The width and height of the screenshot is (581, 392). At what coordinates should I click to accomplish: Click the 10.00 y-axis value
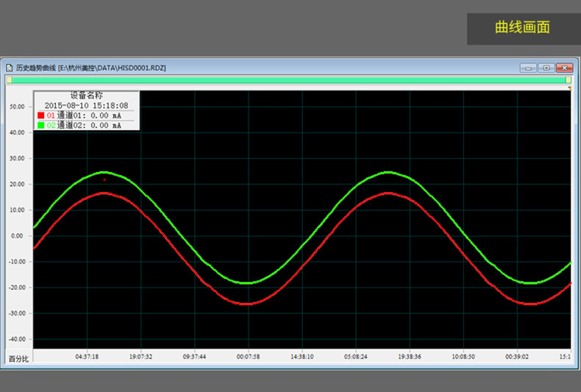[x=17, y=210]
